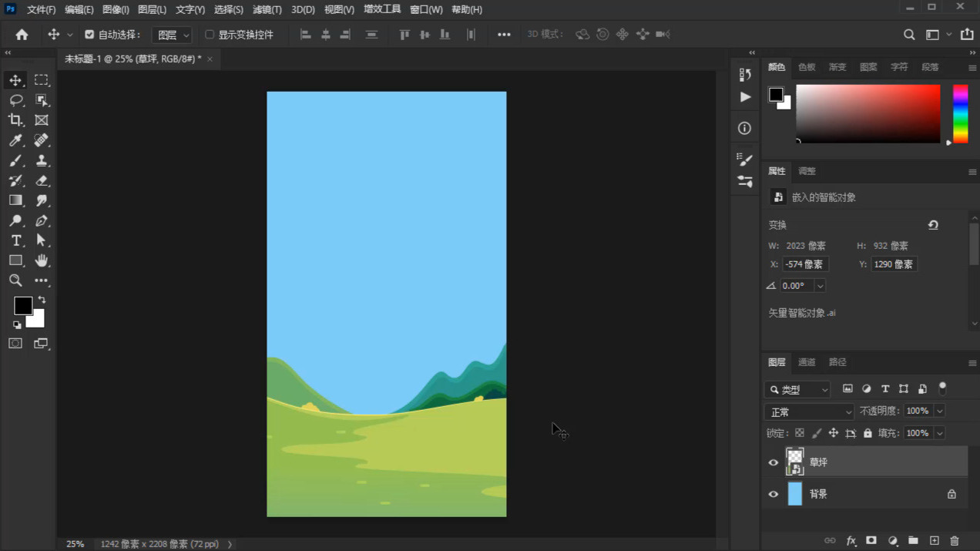Image resolution: width=980 pixels, height=551 pixels.
Task: Enable Show Transform Controls checkbox
Action: 210,35
